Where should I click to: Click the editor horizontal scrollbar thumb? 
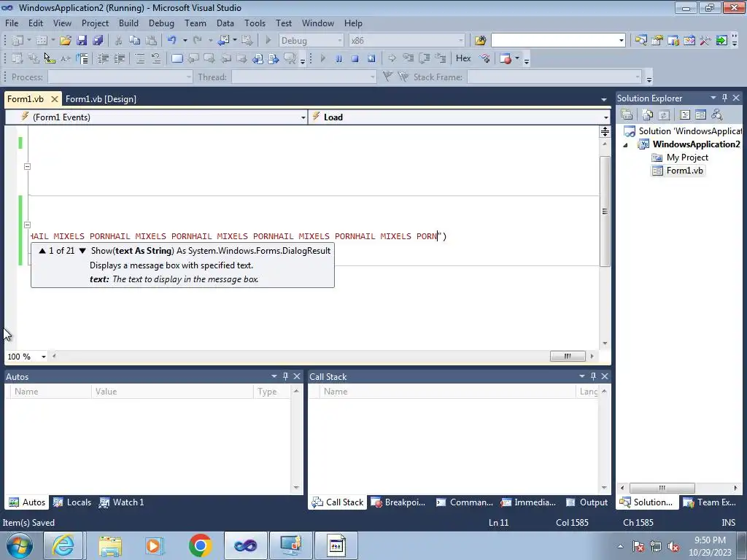(568, 356)
